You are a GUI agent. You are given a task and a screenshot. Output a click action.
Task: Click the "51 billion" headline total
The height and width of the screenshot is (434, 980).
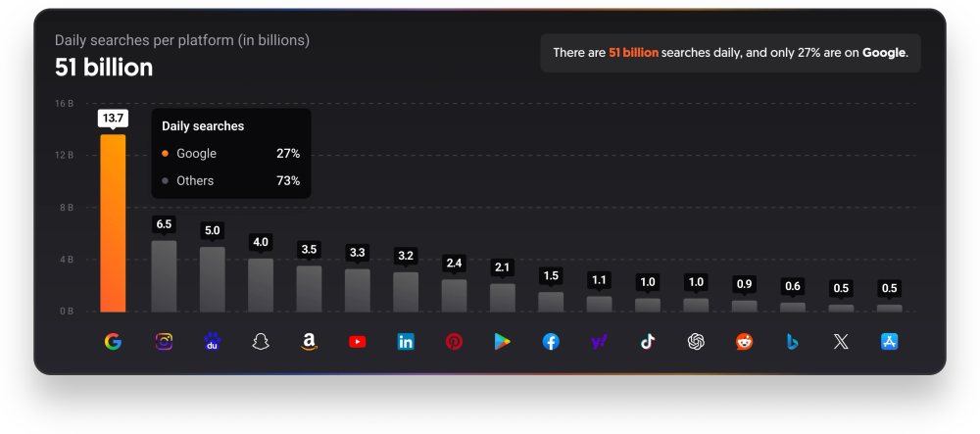pos(104,68)
